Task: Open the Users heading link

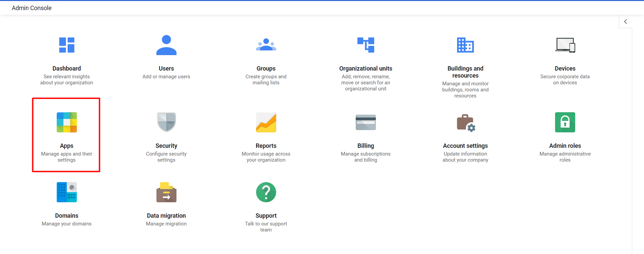Action: tap(166, 69)
